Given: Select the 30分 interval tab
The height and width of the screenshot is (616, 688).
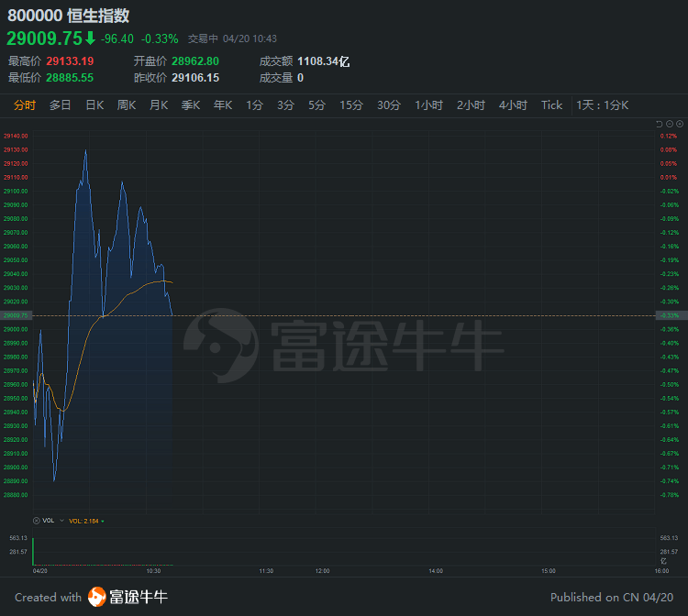Looking at the screenshot, I should (389, 105).
